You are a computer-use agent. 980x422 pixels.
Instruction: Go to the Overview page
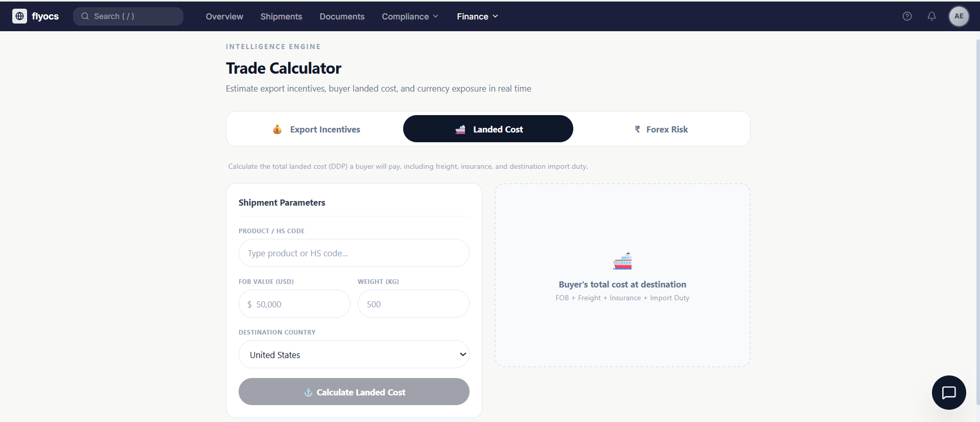[224, 16]
